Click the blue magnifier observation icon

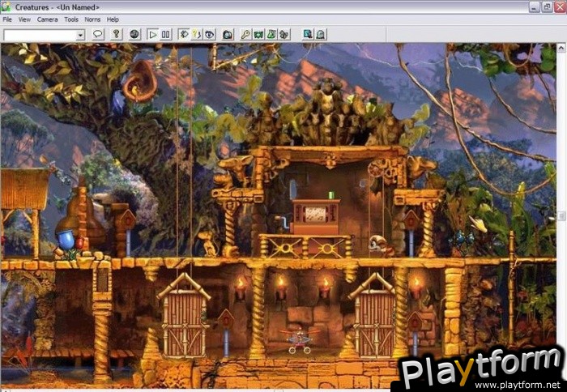(308, 35)
